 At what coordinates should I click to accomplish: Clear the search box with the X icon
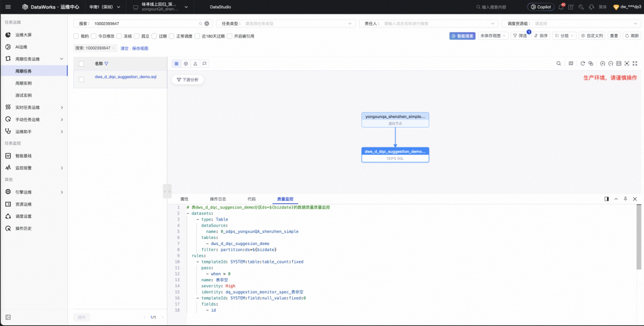pos(206,24)
